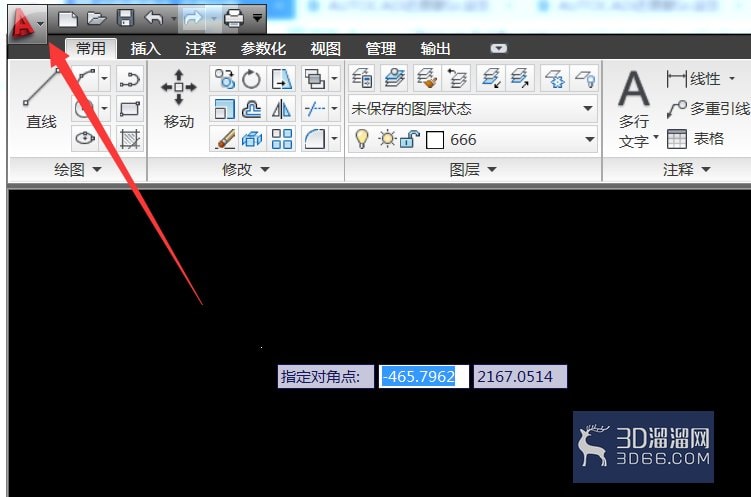
Task: Select the Scale tool
Action: click(224, 109)
